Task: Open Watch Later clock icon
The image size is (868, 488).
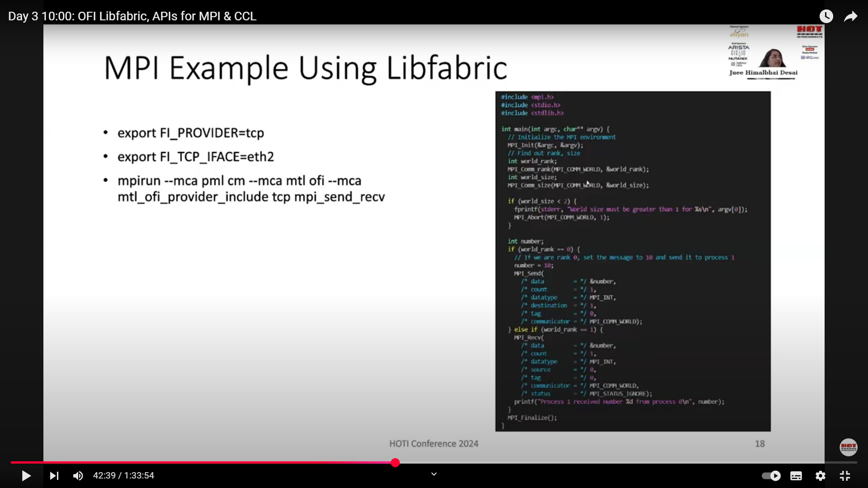Action: 826,16
